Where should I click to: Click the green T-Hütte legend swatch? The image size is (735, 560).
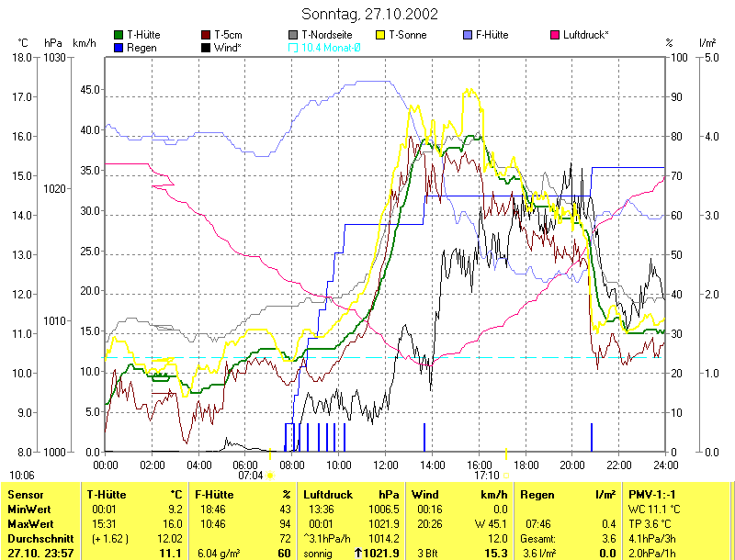click(x=119, y=35)
